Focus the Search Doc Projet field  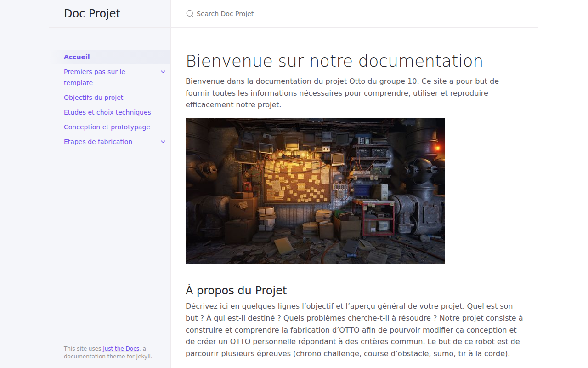coord(354,14)
